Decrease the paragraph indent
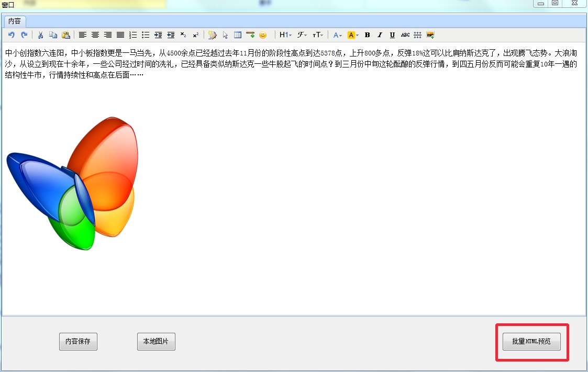Image resolution: width=588 pixels, height=372 pixels. [x=171, y=35]
